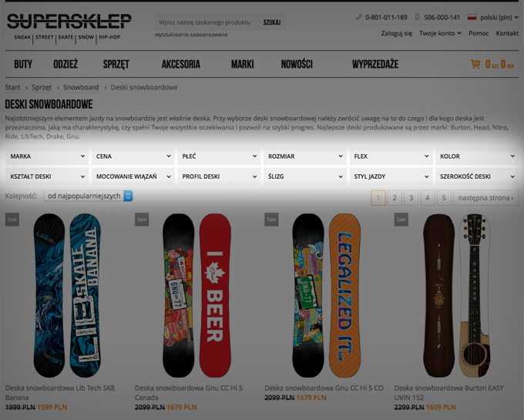Open the BUTY menu
This screenshot has width=524, height=420.
click(x=23, y=64)
